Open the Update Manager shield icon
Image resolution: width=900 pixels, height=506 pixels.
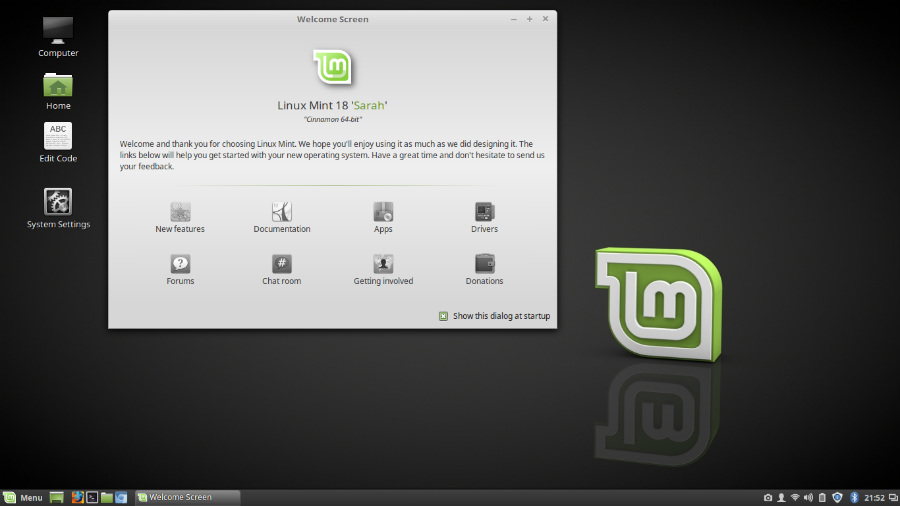point(837,497)
